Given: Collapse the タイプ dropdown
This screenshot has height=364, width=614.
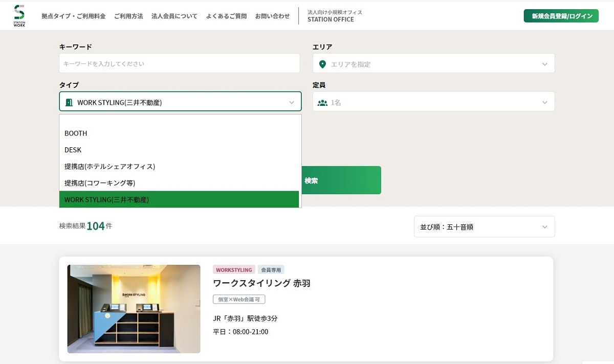Looking at the screenshot, I should [292, 101].
